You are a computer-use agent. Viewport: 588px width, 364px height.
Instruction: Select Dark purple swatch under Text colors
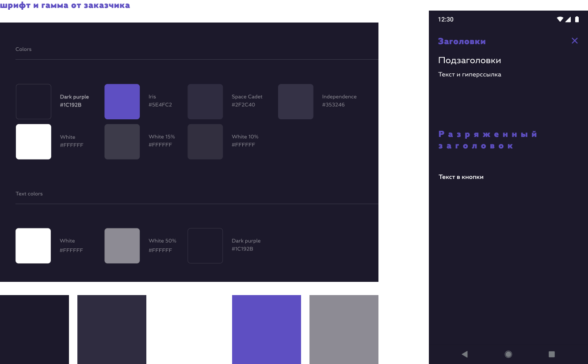pos(205,246)
